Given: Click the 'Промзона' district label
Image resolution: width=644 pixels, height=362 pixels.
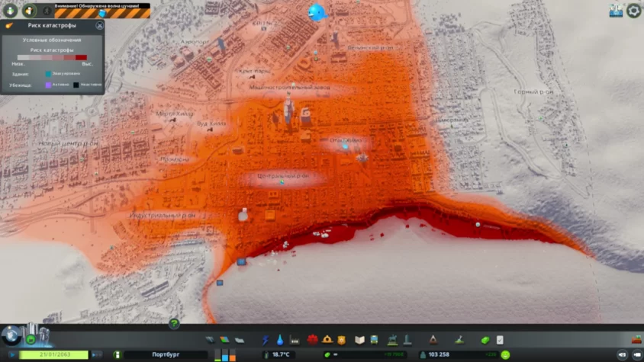Looking at the screenshot, I should coord(175,159).
